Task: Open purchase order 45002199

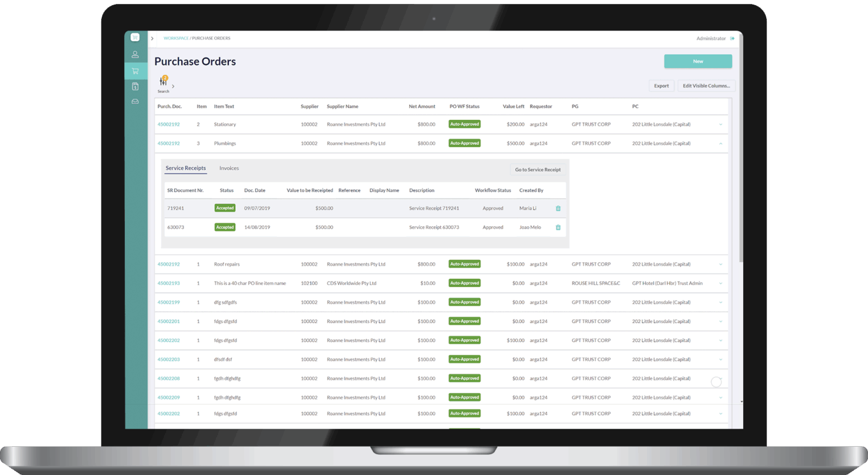Action: [168, 302]
